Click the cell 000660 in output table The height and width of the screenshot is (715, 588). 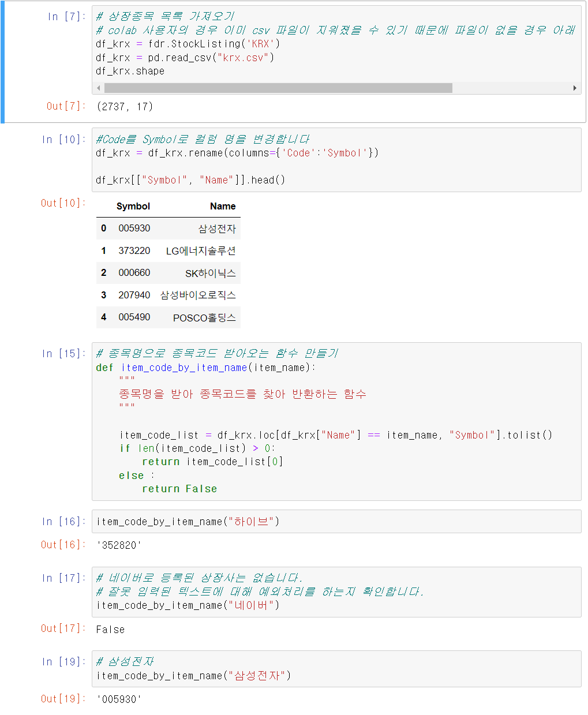[134, 273]
